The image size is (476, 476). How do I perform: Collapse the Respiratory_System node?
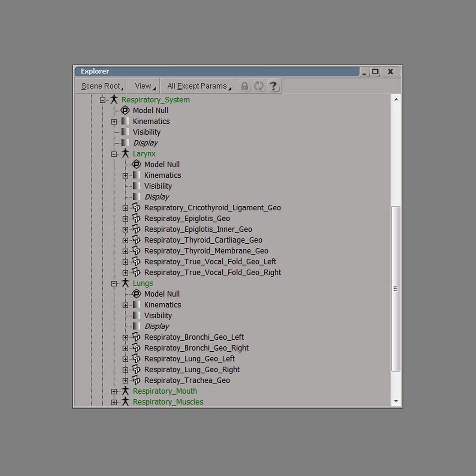(x=103, y=100)
